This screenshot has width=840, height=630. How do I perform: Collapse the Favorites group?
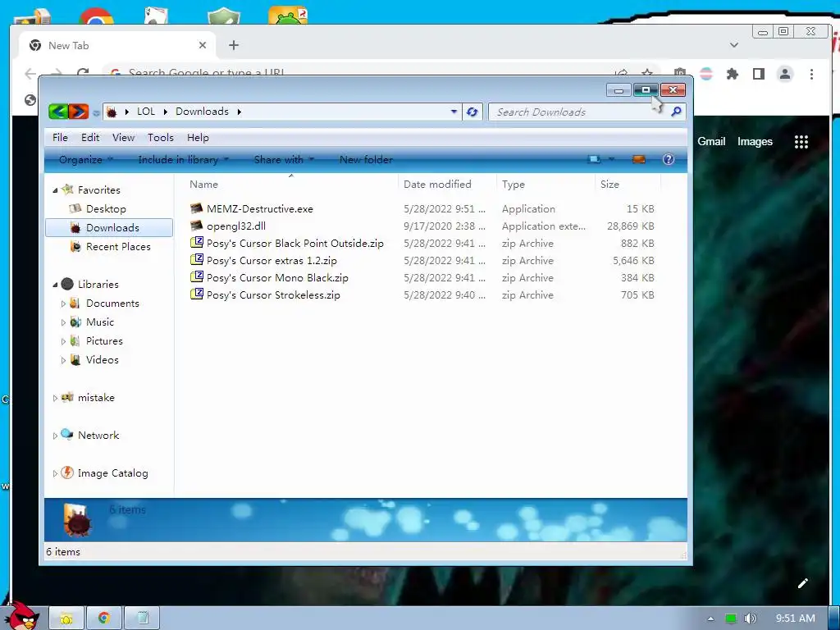[55, 190]
